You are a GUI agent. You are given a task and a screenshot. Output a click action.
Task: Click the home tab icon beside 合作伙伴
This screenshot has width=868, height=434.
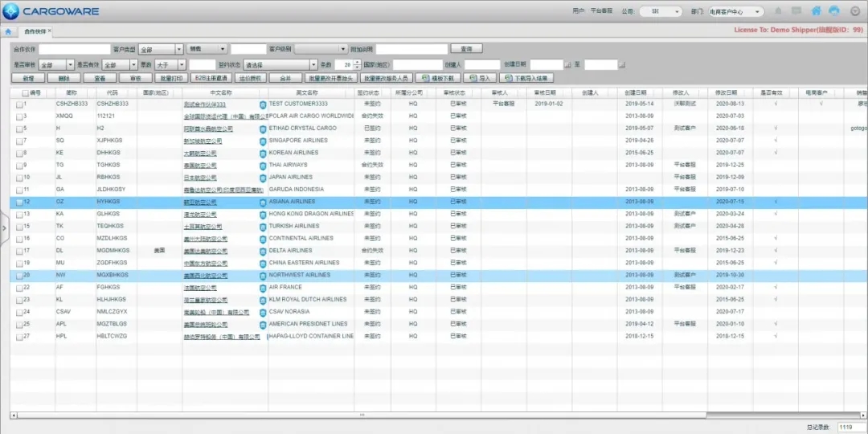(x=8, y=31)
